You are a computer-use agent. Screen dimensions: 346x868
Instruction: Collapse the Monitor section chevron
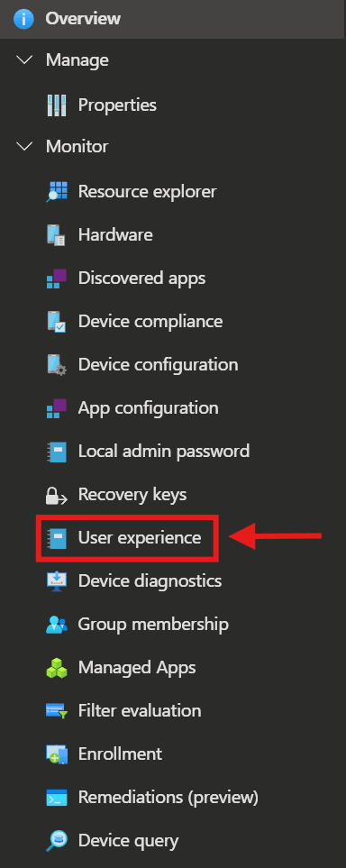tap(25, 146)
